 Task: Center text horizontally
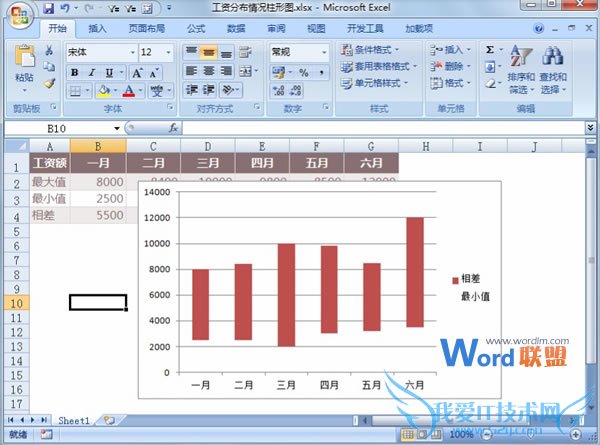209,71
